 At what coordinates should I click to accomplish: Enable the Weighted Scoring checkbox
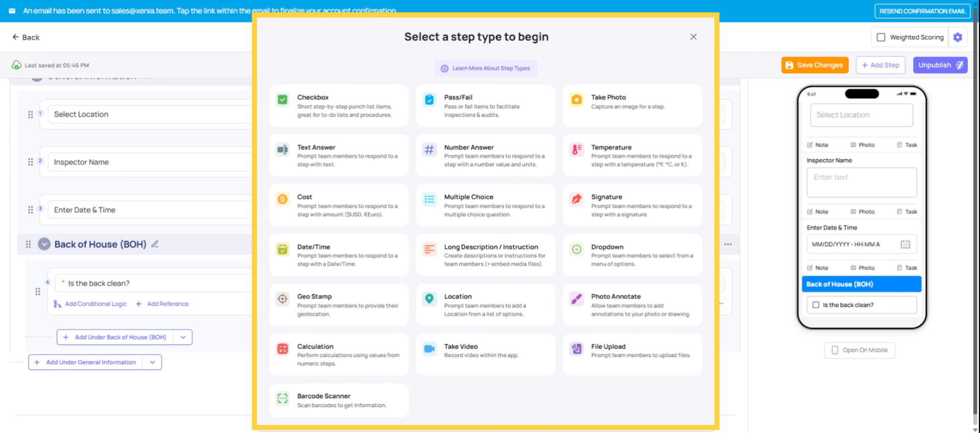(x=881, y=37)
